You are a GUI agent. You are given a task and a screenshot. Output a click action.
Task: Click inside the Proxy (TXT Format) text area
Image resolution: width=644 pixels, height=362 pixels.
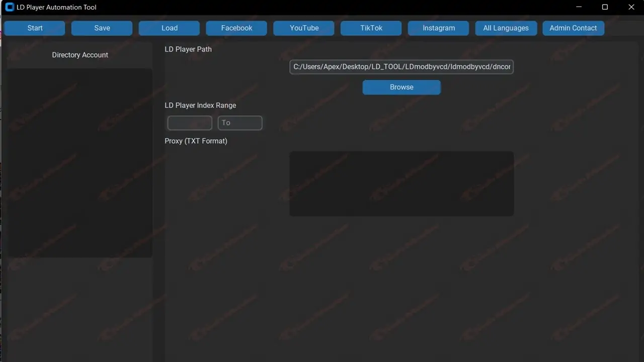[401, 183]
